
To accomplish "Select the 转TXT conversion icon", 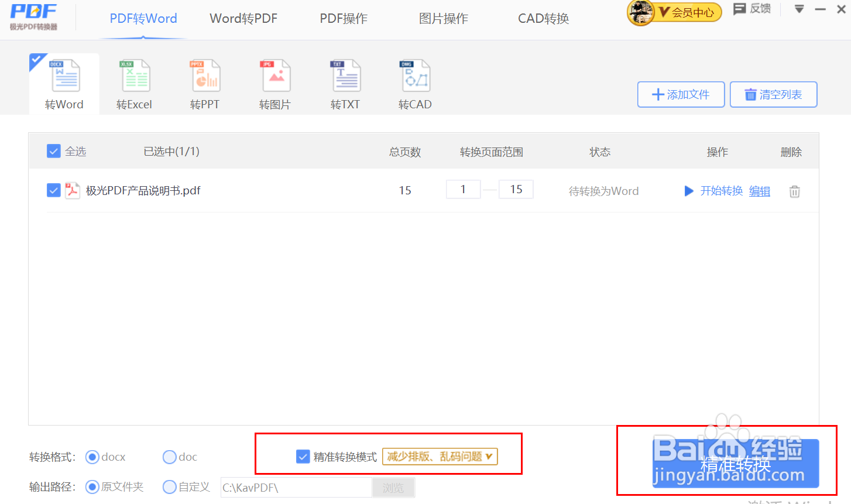I will 345,82.
